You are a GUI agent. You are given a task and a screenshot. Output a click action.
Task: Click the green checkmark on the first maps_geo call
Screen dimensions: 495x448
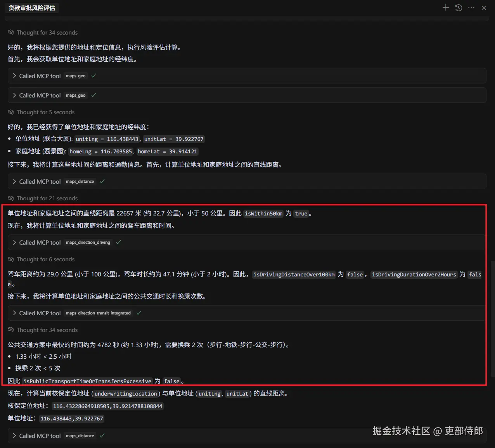(x=93, y=76)
